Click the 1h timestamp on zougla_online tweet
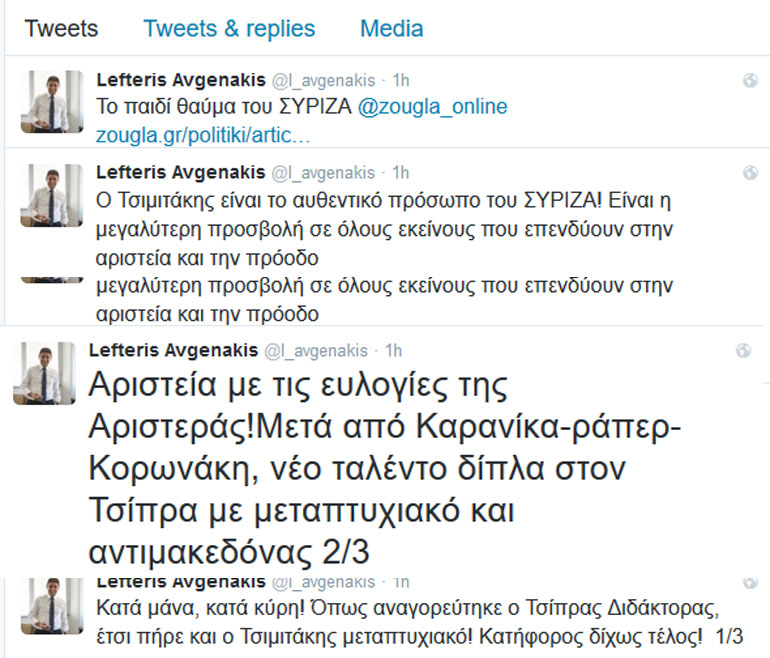 tap(399, 80)
